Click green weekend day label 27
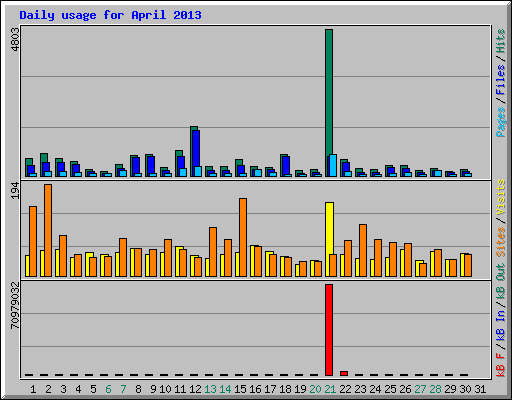The width and height of the screenshot is (512, 400). pos(420,389)
